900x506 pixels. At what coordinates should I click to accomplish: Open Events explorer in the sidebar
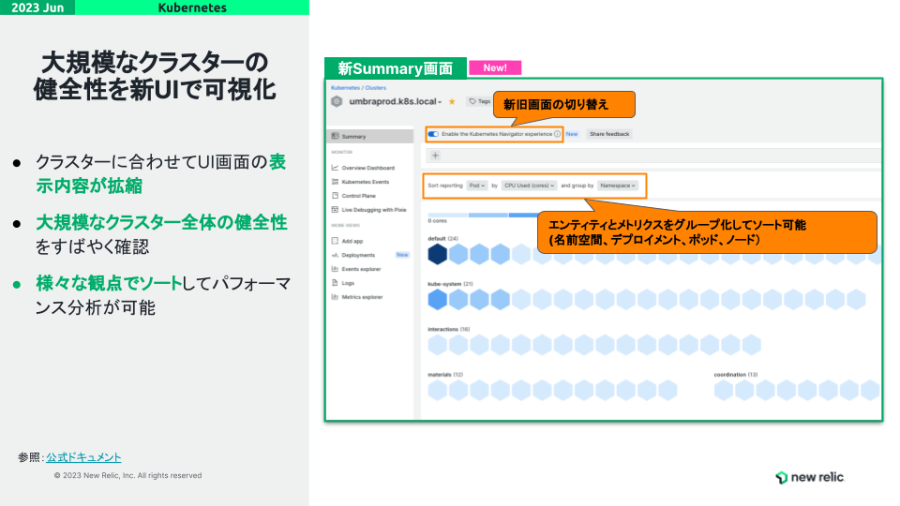pyautogui.click(x=361, y=268)
